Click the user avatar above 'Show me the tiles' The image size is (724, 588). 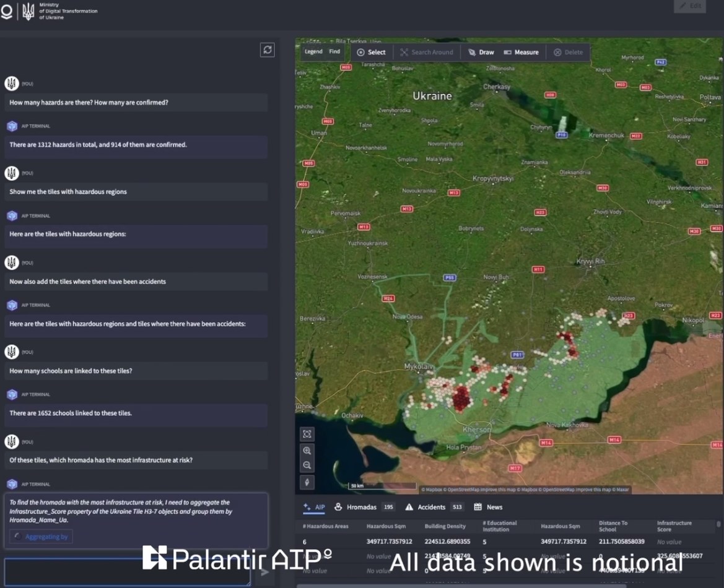[x=12, y=173]
